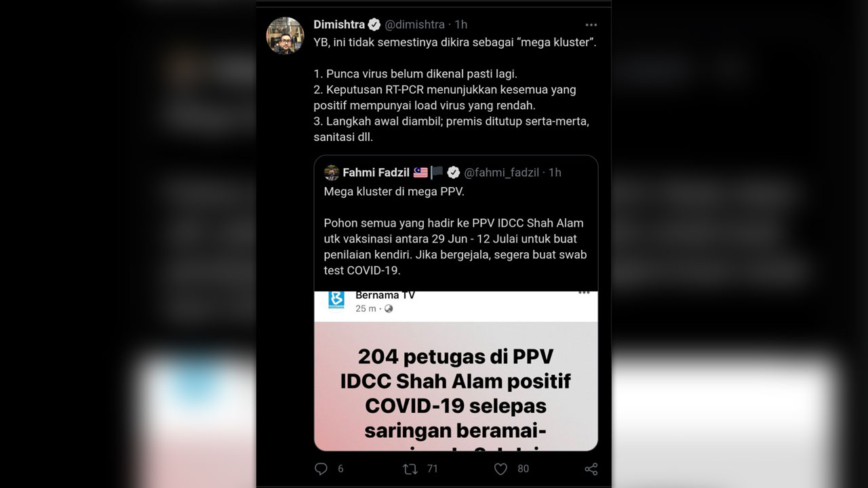Click the reply speech bubble icon
868x488 pixels.
pyautogui.click(x=321, y=468)
